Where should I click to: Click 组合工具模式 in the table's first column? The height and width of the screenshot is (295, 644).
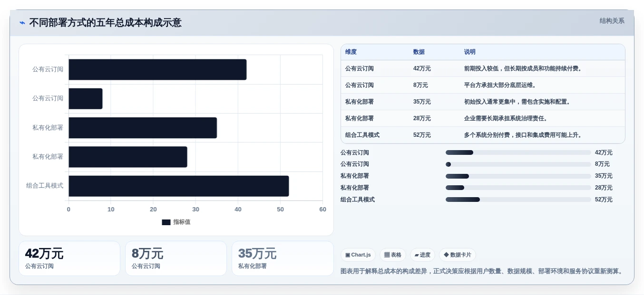pos(362,135)
